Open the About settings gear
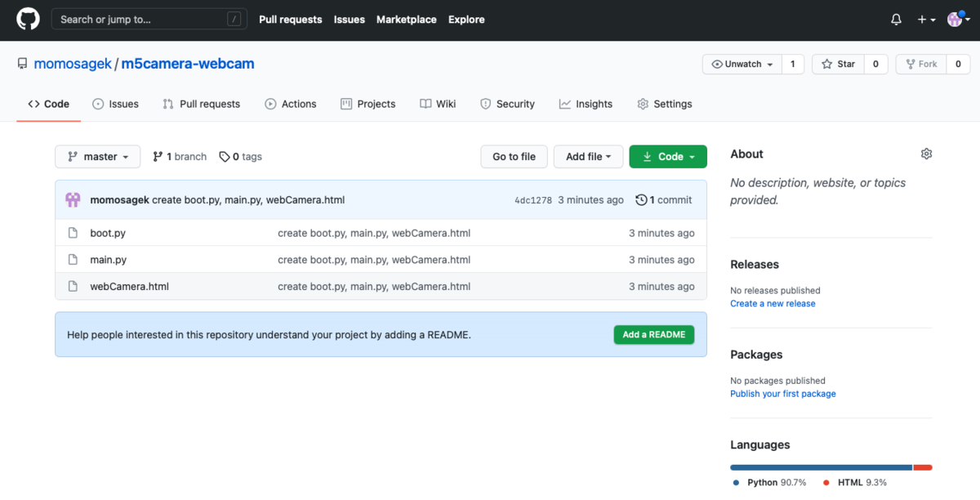 [x=926, y=154]
